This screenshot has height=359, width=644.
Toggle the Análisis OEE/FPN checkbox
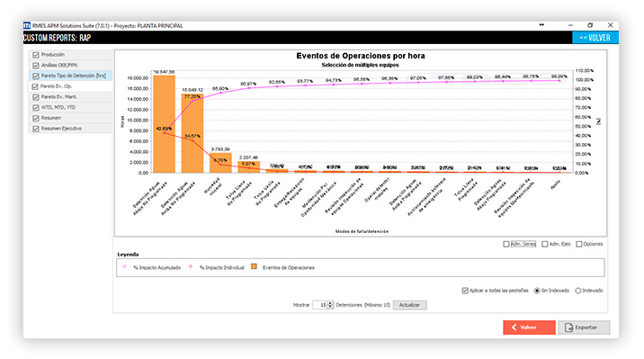tap(36, 66)
